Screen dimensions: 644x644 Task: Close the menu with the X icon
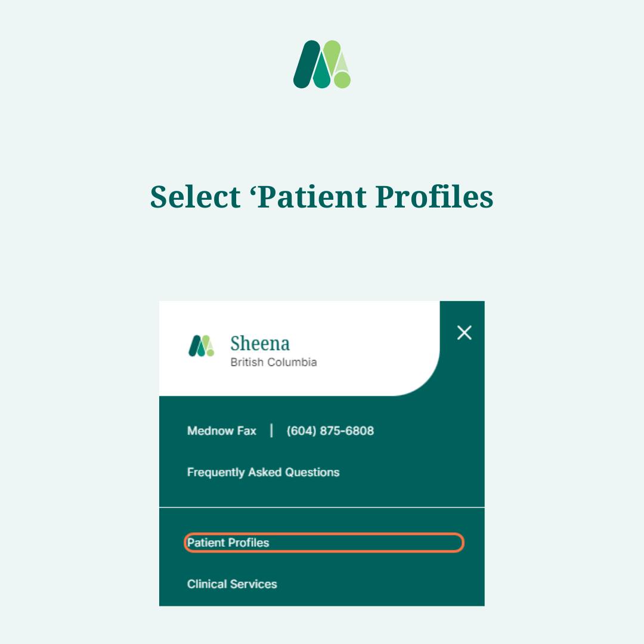point(464,333)
